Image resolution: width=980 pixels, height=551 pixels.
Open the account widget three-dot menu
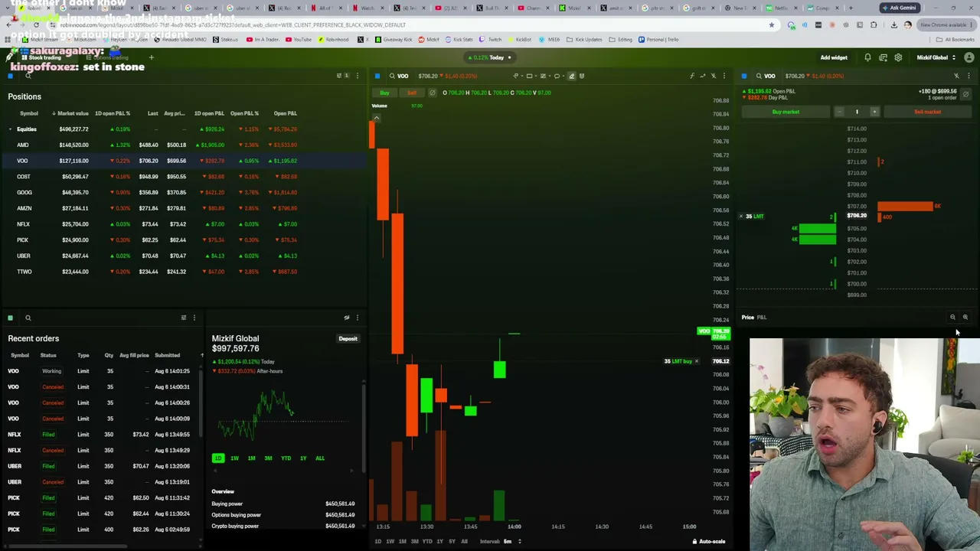357,318
